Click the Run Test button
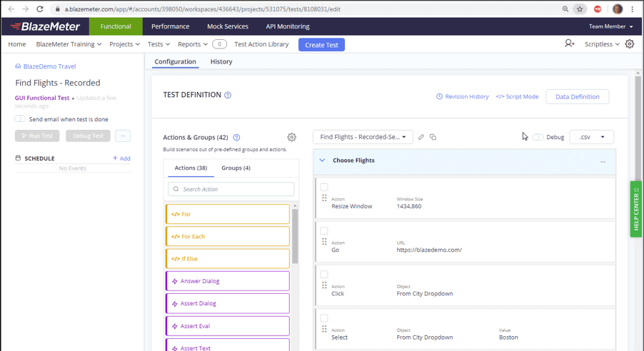Viewport: 644px width, 351px height. pos(37,136)
